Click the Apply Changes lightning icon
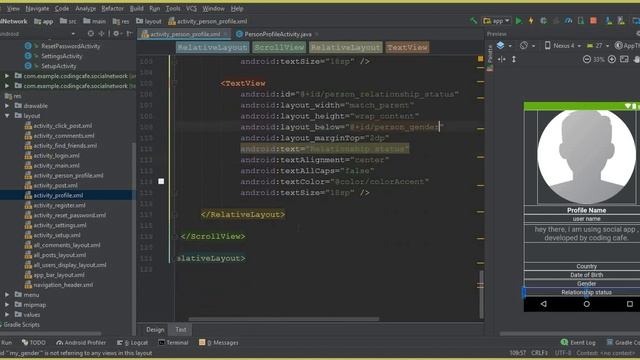 click(531, 21)
